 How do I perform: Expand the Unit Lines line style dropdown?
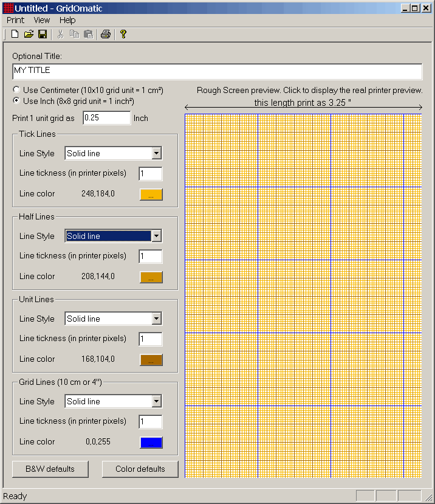[156, 319]
